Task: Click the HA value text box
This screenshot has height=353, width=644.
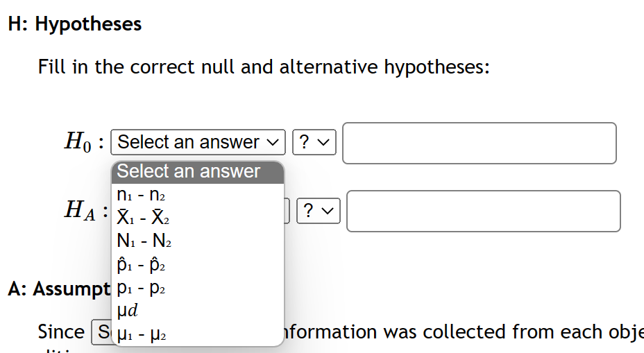Action: 483,211
